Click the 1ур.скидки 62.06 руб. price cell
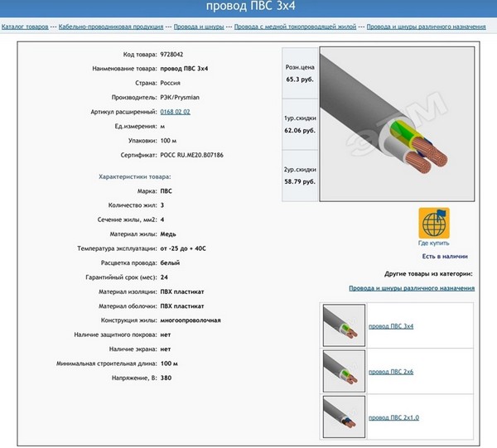Image resolution: width=497 pixels, height=448 pixels. [300, 124]
